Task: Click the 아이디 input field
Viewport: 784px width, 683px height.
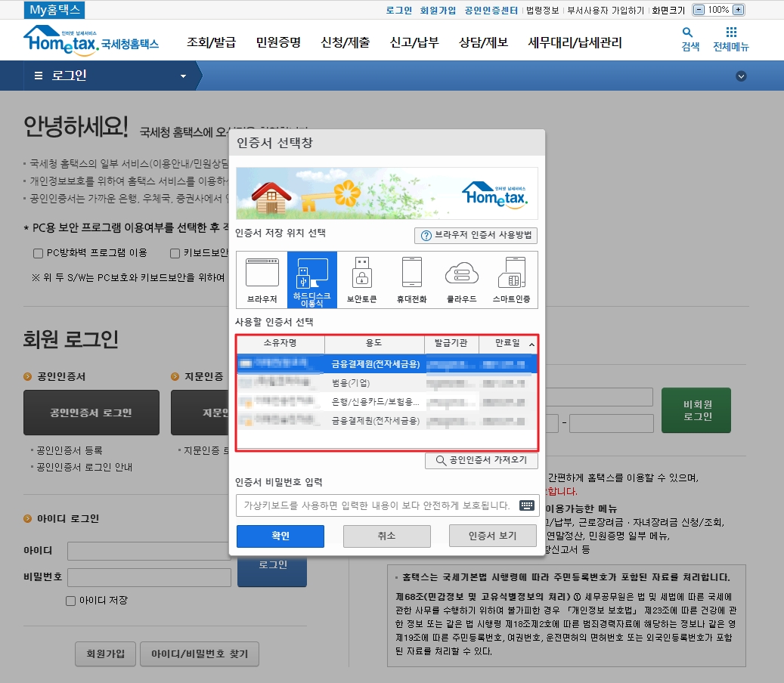Action: point(149,551)
